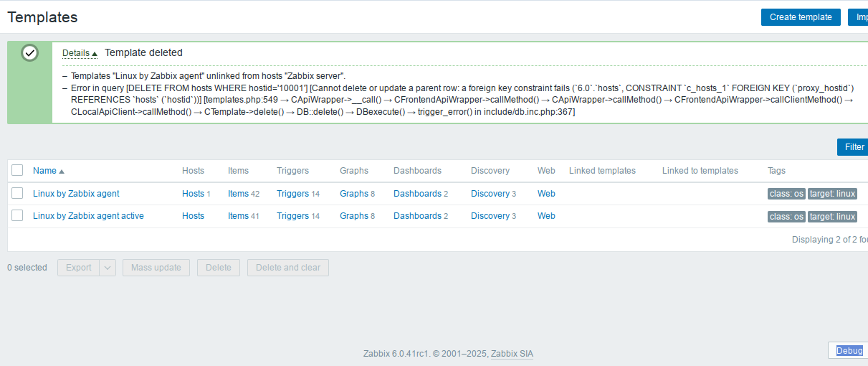The width and height of the screenshot is (868, 366).
Task: Open the Linux by Zabbix agent template
Action: [x=76, y=194]
